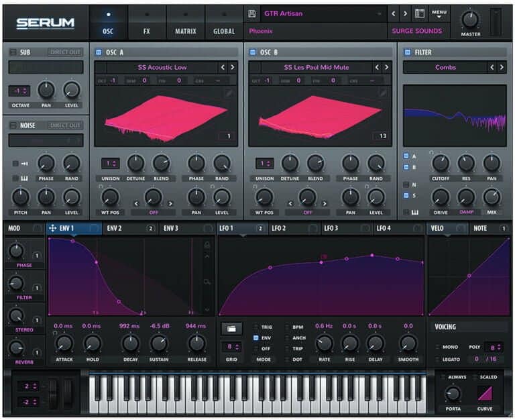Click the envelope zoom magnifier icon

[x=207, y=282]
